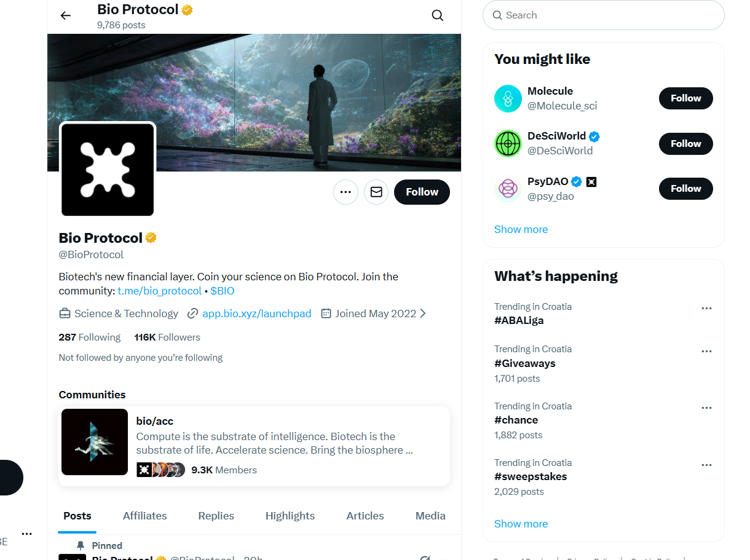750x560 pixels.
Task: Click the PsyDAO avatar icon
Action: (508, 189)
